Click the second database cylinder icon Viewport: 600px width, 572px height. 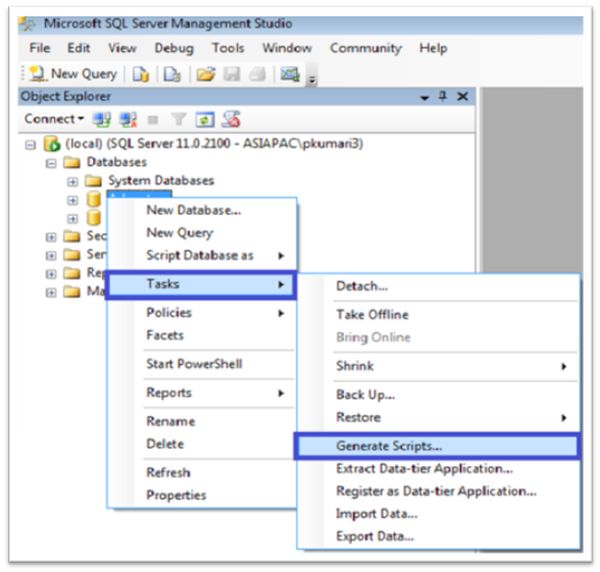point(94,218)
